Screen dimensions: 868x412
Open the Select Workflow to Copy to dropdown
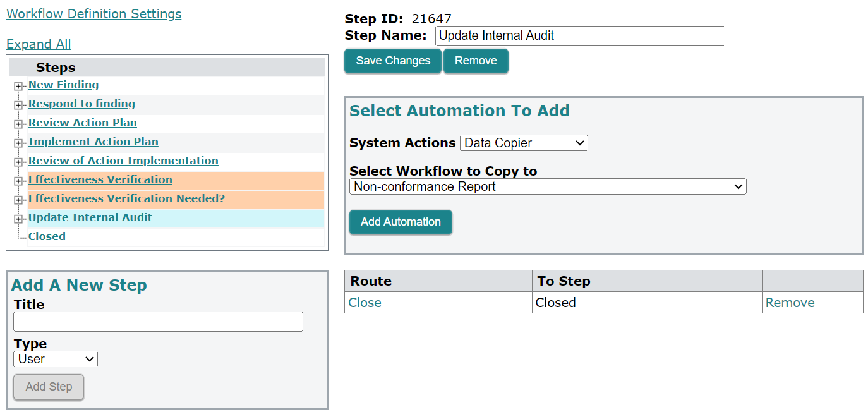tap(547, 186)
